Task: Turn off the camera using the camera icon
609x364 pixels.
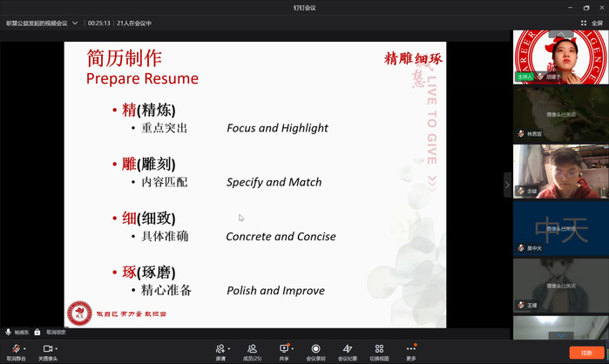Action: click(46, 348)
